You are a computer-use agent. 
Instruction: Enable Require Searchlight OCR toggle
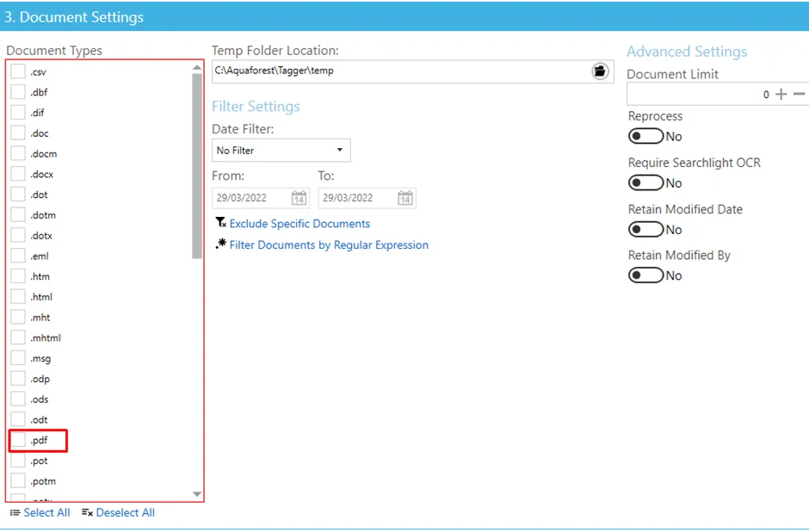click(x=645, y=182)
